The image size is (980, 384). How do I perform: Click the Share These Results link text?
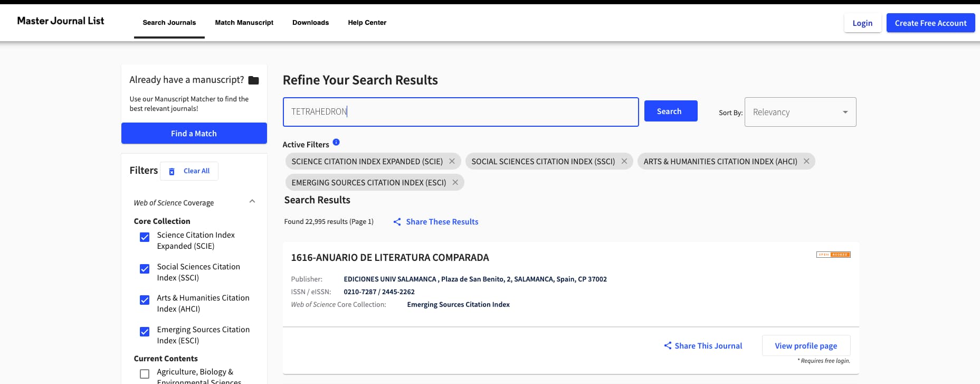tap(442, 222)
